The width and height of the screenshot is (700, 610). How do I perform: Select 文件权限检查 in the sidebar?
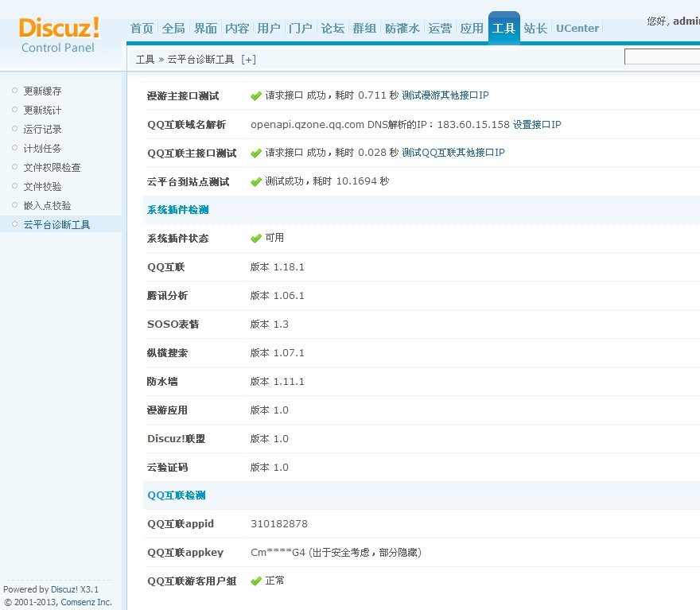[x=52, y=167]
